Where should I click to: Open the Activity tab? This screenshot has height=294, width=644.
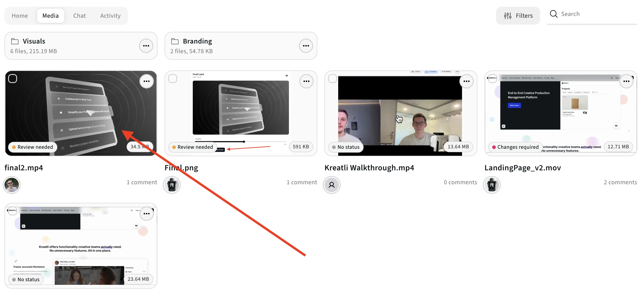click(110, 15)
